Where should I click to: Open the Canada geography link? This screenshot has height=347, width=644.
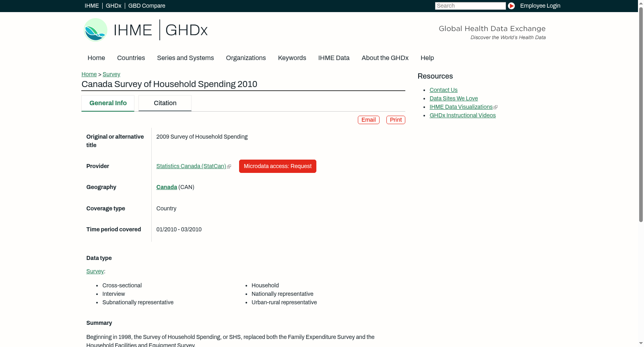(x=167, y=187)
